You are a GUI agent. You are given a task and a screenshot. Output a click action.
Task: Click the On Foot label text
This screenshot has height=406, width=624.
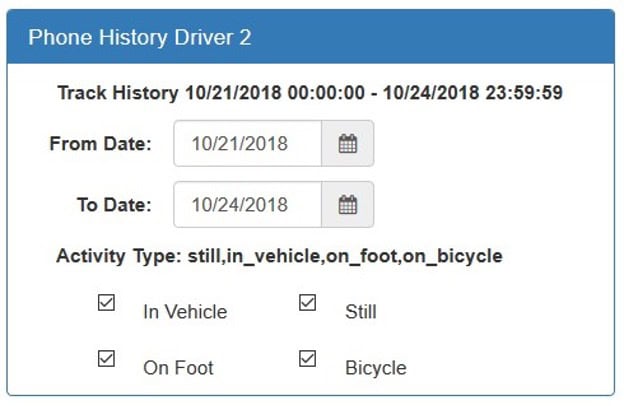178,368
